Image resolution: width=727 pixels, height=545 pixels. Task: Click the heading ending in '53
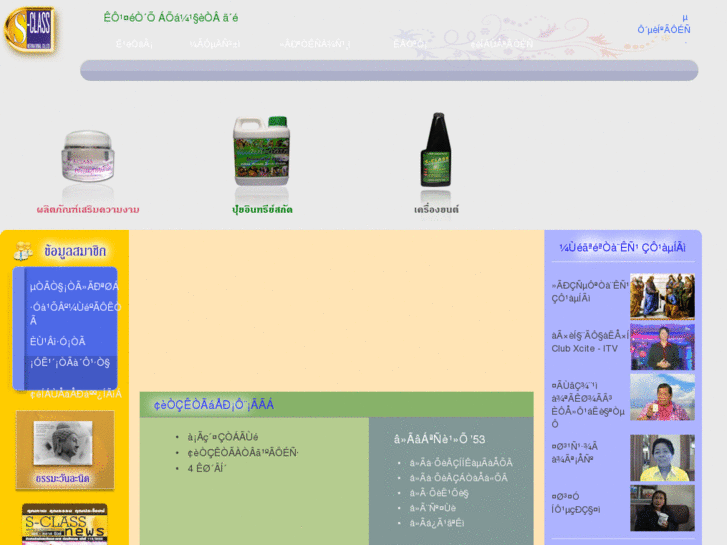[439, 439]
